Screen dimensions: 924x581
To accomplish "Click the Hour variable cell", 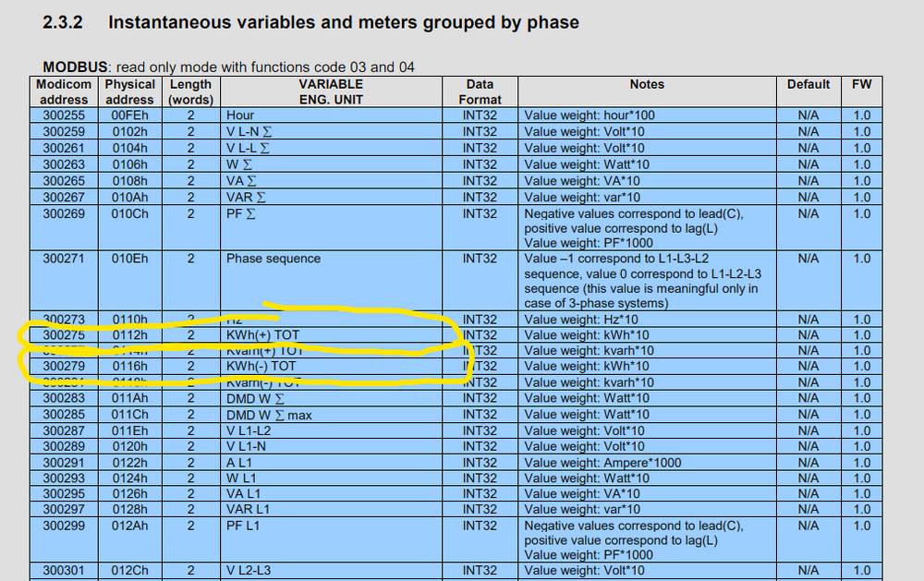I will (240, 115).
